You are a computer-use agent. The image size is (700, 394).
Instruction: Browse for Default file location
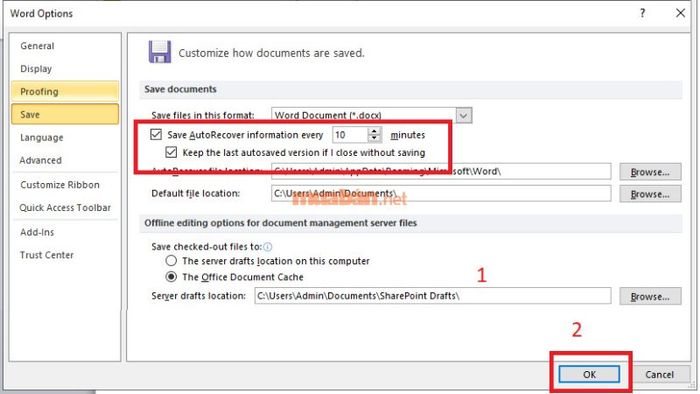[x=650, y=194]
